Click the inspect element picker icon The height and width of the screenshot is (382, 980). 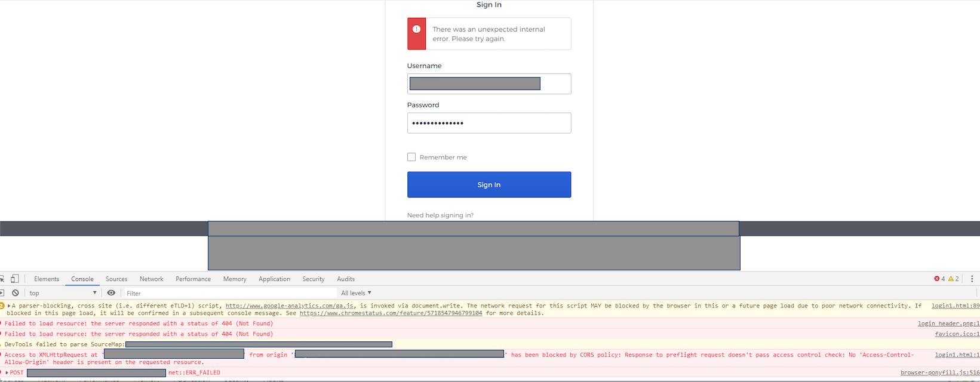tap(2, 279)
